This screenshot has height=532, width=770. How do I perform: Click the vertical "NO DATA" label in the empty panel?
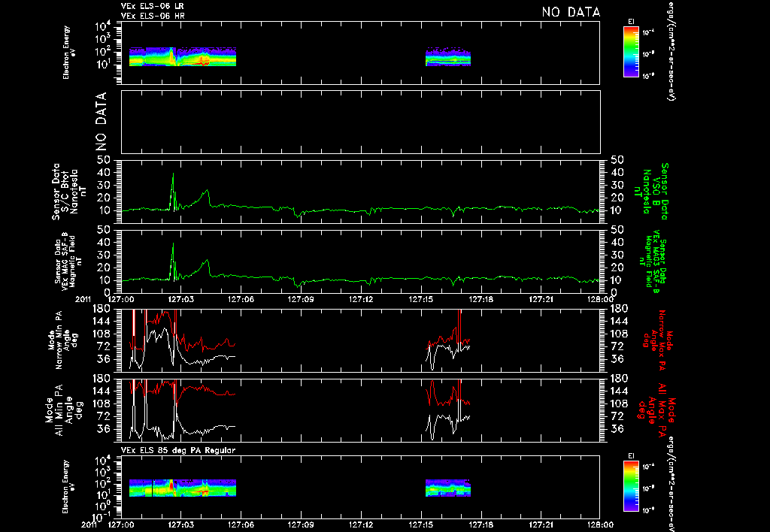click(x=101, y=122)
